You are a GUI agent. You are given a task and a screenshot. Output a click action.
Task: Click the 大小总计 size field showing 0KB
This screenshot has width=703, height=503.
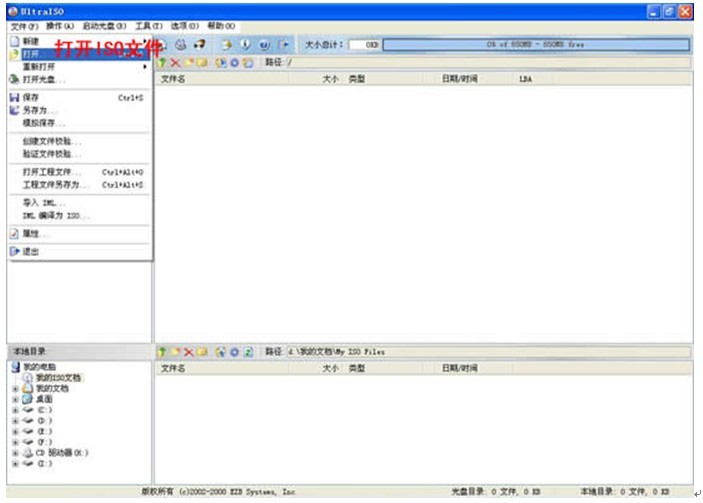click(365, 45)
